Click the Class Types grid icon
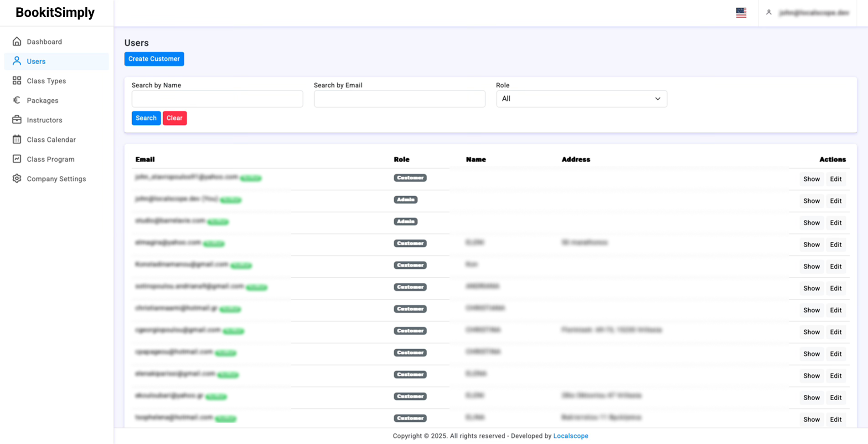Image resolution: width=868 pixels, height=444 pixels. [17, 81]
